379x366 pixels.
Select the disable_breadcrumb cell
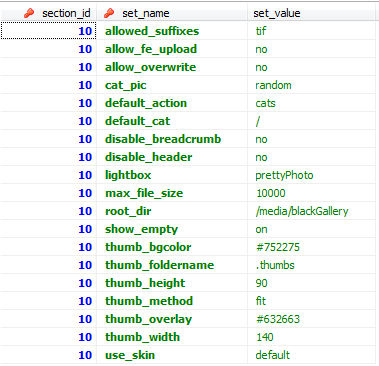pos(172,139)
